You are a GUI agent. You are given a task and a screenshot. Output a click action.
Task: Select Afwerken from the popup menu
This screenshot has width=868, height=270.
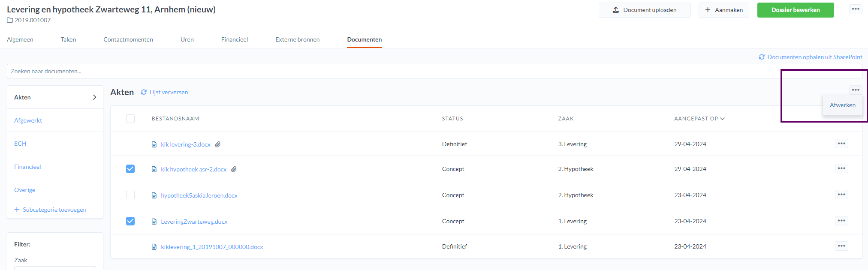(x=842, y=105)
